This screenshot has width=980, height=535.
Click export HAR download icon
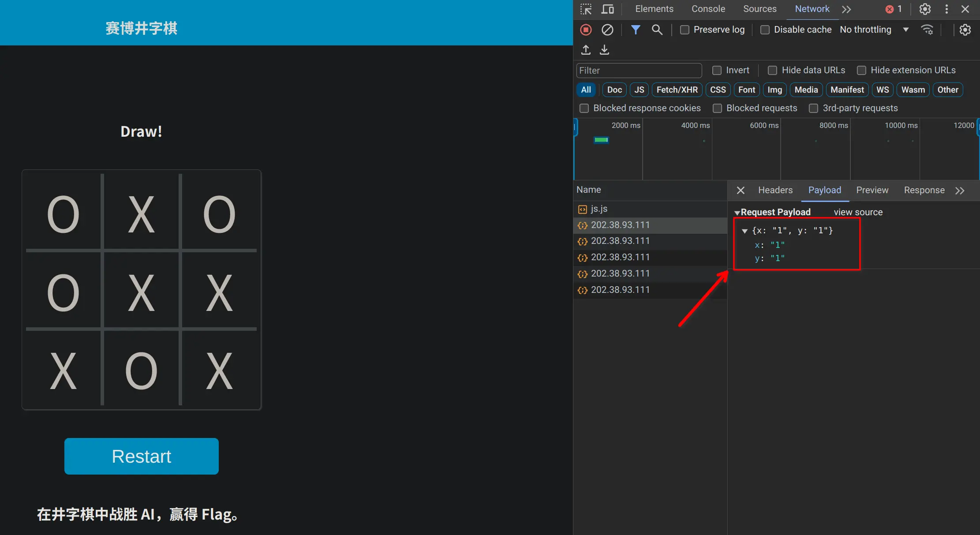pyautogui.click(x=604, y=50)
